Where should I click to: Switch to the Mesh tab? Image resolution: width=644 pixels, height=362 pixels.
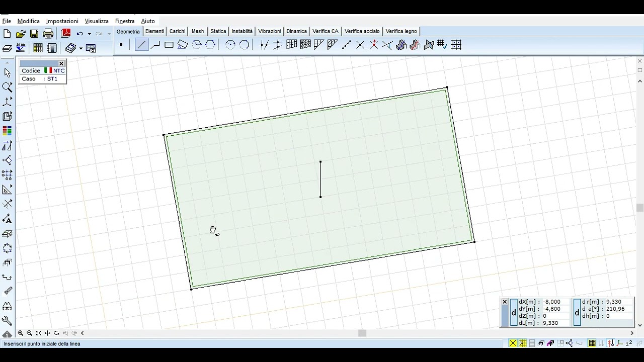[198, 31]
